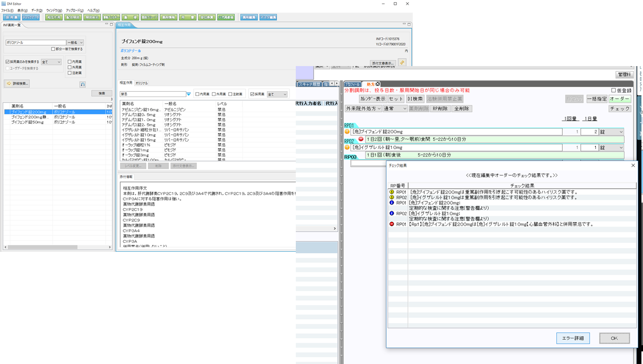The height and width of the screenshot is (364, 643).
Task: Open the マスタ編集 toolbar button
Action: point(268,17)
